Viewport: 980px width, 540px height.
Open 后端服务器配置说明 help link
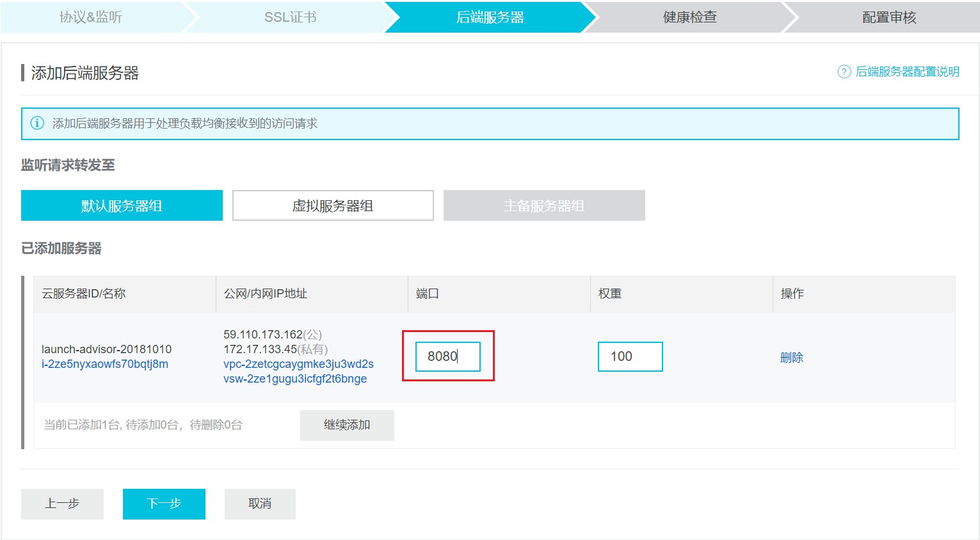coord(907,72)
